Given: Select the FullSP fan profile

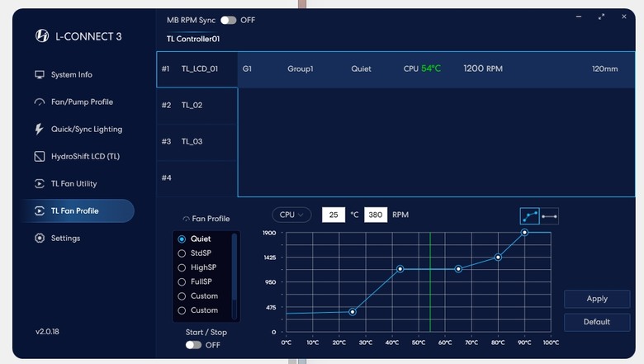Looking at the screenshot, I should coord(182,282).
